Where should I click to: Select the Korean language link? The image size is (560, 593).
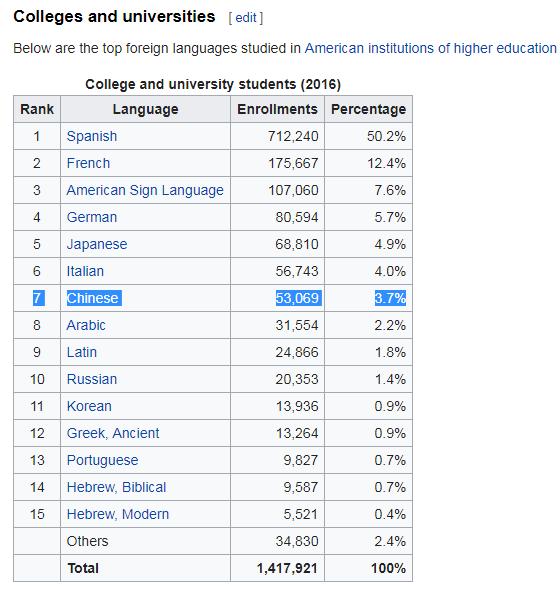[x=89, y=406]
